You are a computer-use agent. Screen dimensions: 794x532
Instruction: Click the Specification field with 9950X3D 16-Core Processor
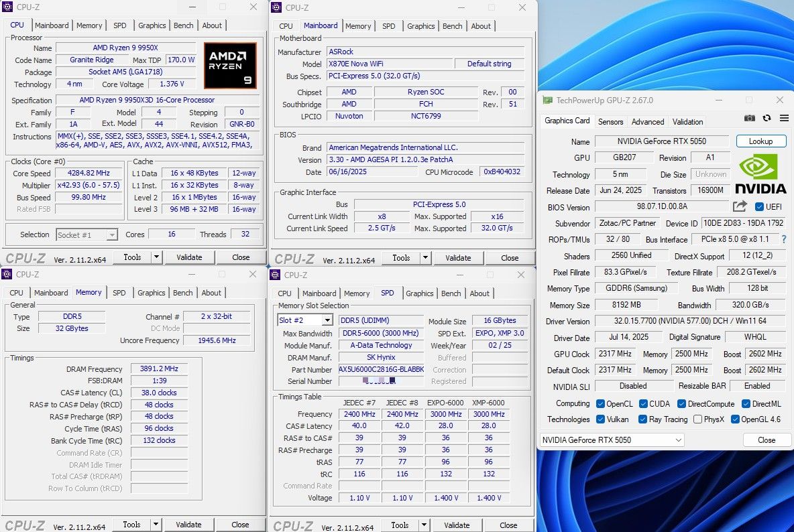click(158, 100)
